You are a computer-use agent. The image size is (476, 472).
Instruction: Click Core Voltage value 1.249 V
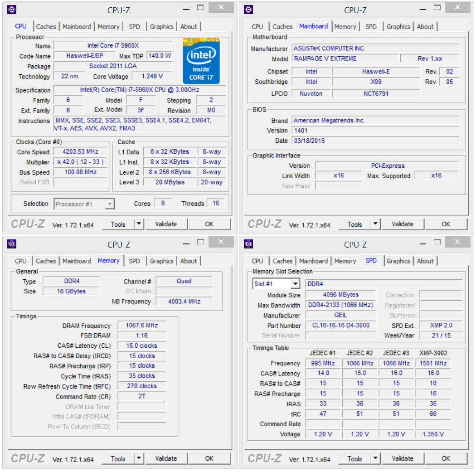pos(152,76)
